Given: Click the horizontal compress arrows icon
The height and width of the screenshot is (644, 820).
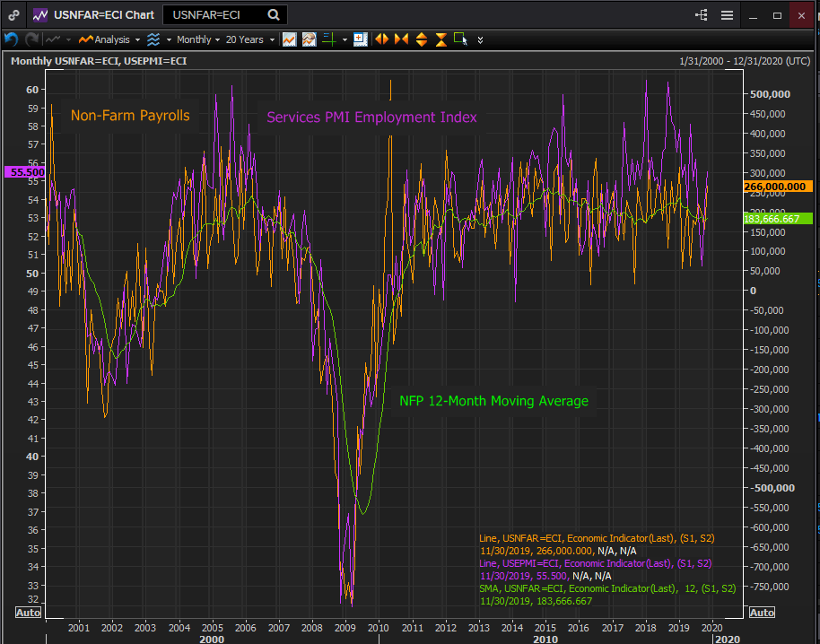Looking at the screenshot, I should [401, 39].
